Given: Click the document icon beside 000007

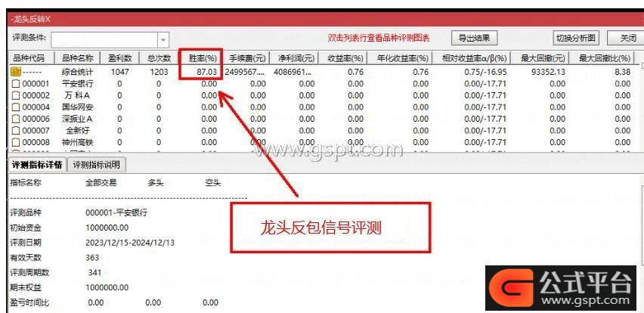Looking at the screenshot, I should coord(16,131).
